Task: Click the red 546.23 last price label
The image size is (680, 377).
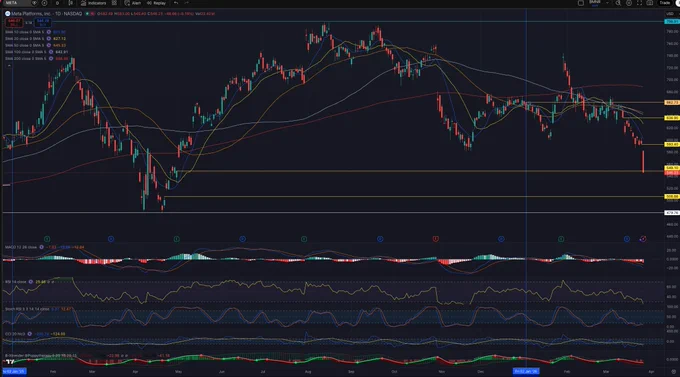Action: pos(672,173)
